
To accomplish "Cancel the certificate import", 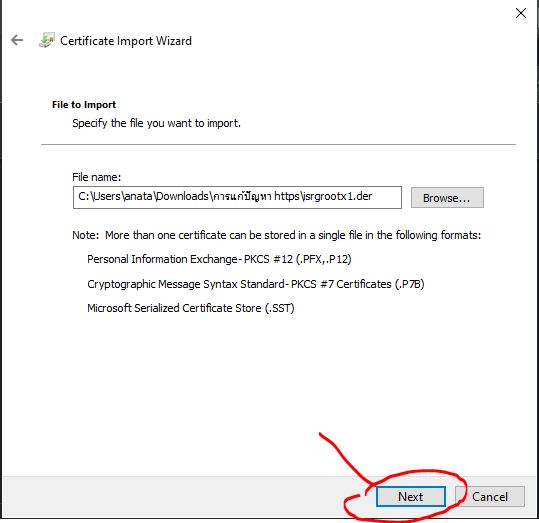I will [x=490, y=497].
